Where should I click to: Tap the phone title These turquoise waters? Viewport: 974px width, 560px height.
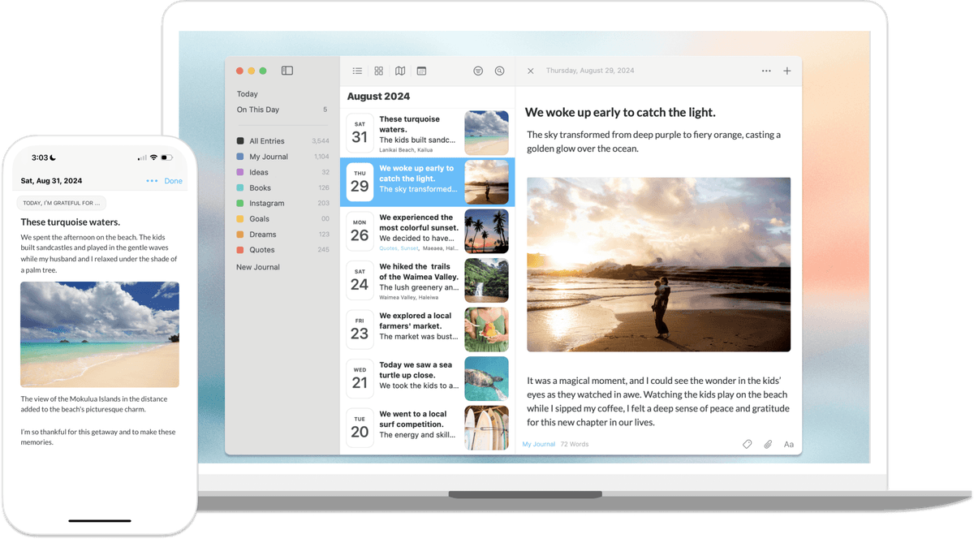(71, 222)
